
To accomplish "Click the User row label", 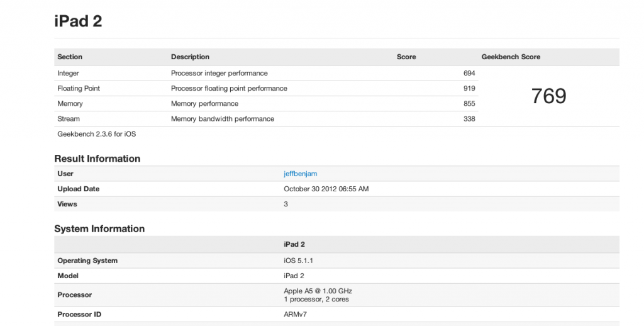I will [65, 174].
